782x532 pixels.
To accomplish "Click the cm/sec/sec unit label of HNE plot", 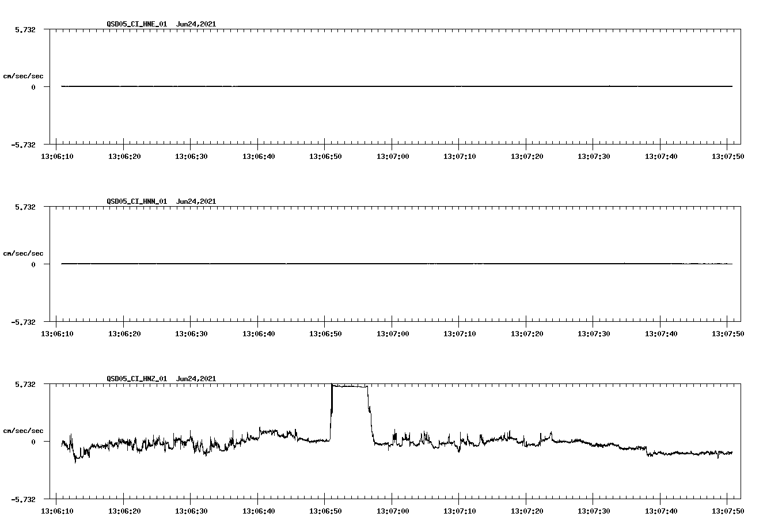I will point(23,77).
